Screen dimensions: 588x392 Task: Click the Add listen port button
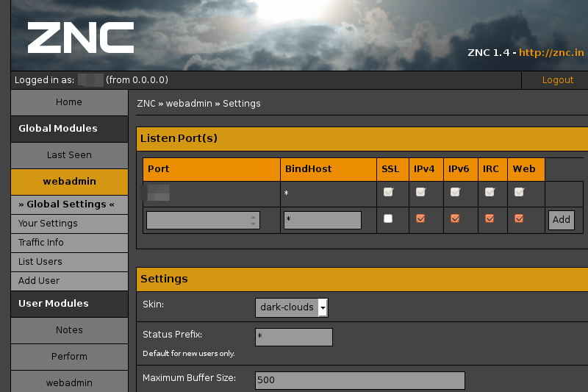[562, 220]
